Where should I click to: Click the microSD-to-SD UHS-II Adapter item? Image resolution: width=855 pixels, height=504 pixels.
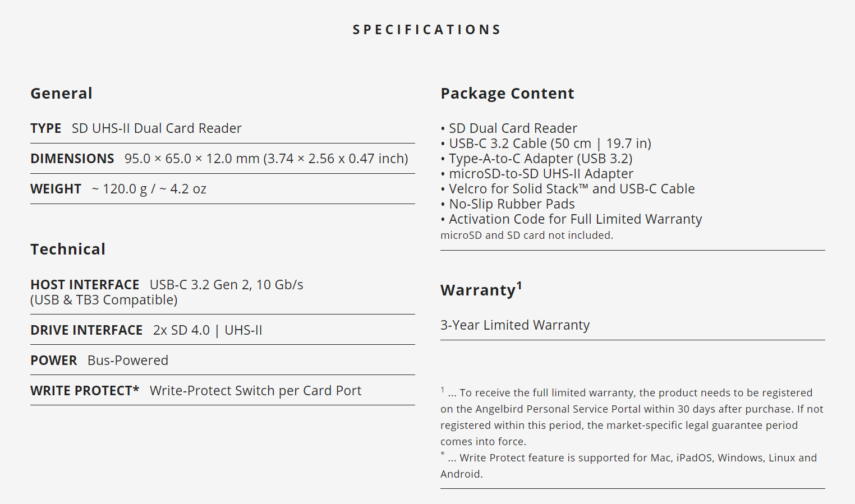point(541,174)
